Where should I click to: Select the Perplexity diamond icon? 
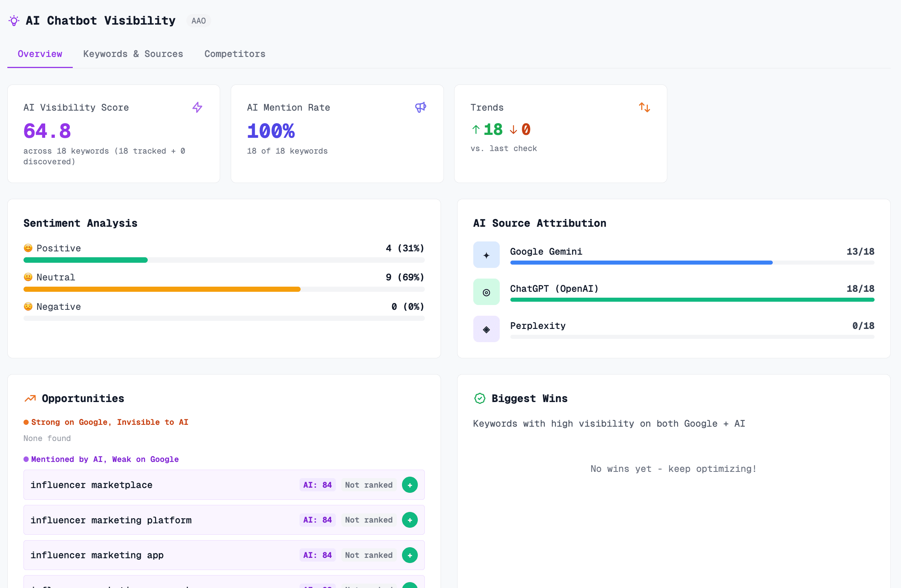(486, 329)
